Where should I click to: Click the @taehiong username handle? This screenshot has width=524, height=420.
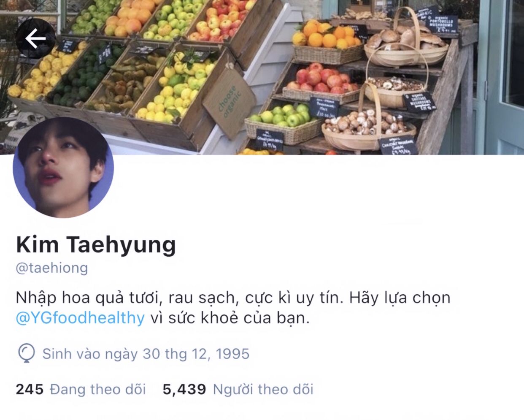52,268
